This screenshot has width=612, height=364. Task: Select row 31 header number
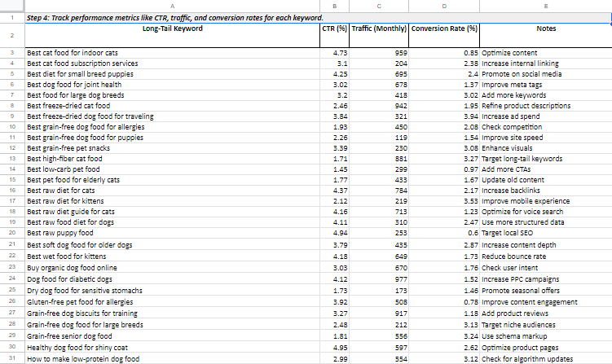(x=11, y=358)
